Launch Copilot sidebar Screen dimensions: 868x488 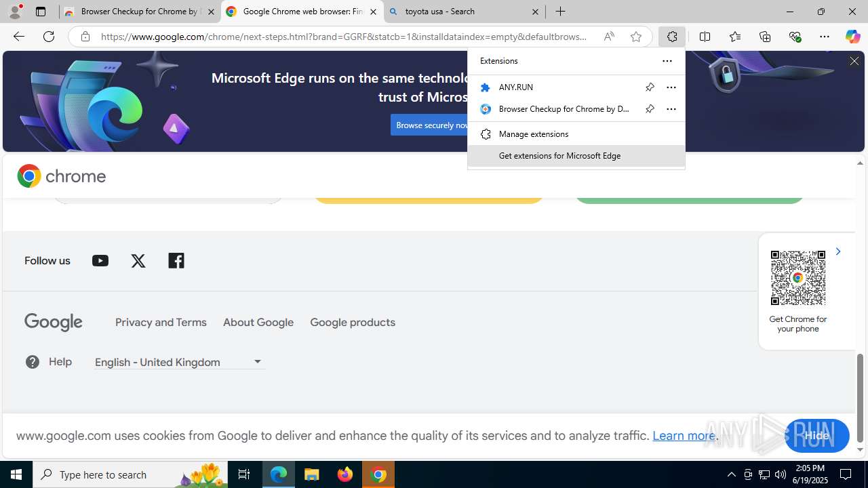coord(852,37)
